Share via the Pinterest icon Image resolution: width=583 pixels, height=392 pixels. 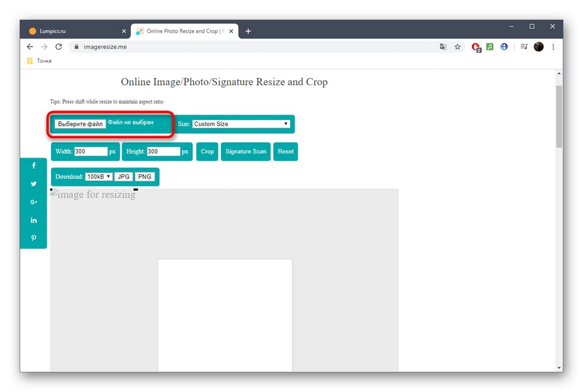tap(34, 238)
